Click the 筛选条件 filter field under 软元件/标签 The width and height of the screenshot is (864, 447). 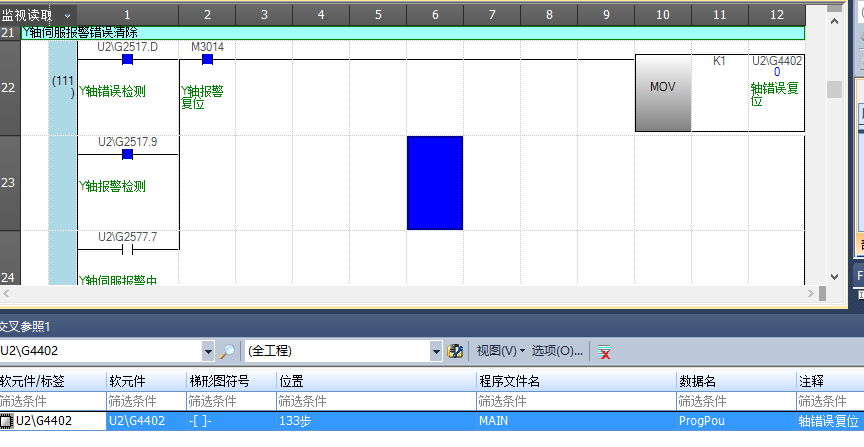[x=52, y=401]
